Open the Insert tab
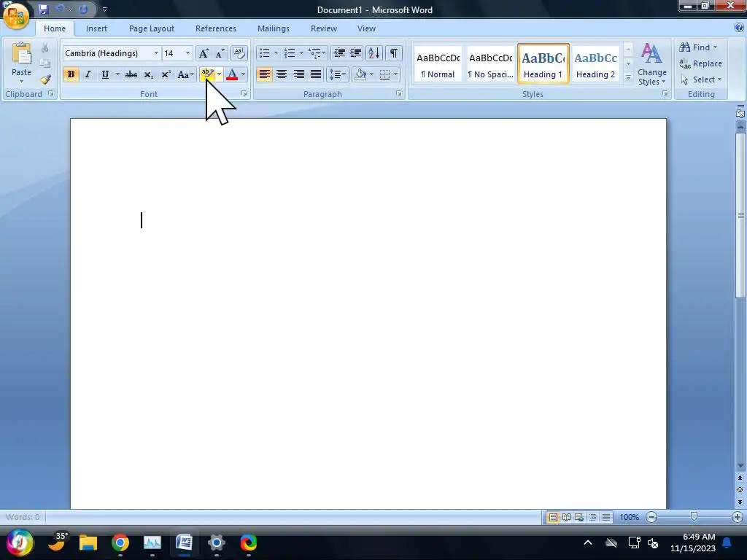 click(x=96, y=28)
